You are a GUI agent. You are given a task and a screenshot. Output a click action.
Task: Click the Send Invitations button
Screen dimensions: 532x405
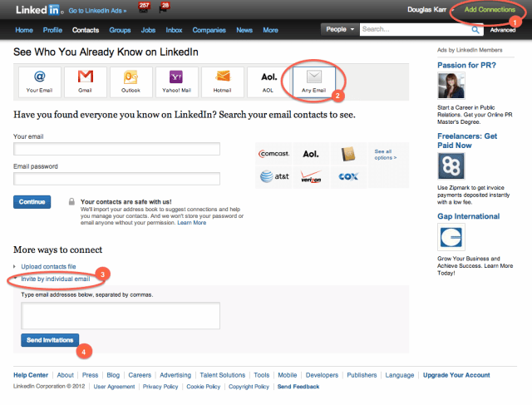[x=50, y=340]
